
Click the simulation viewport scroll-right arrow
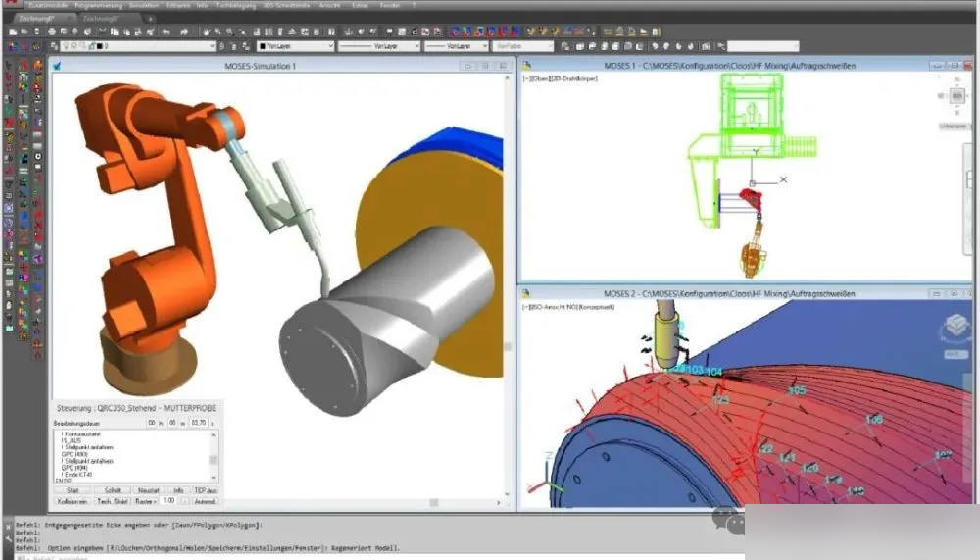(x=498, y=502)
